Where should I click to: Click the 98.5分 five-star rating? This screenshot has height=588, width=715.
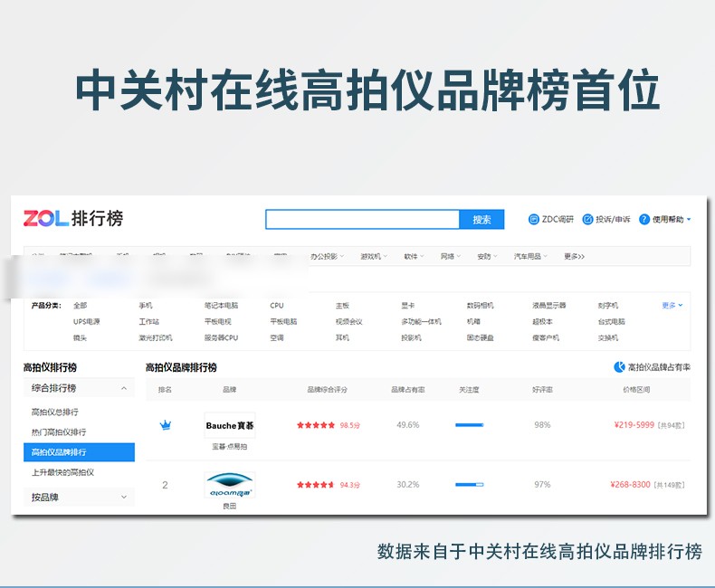pos(329,425)
